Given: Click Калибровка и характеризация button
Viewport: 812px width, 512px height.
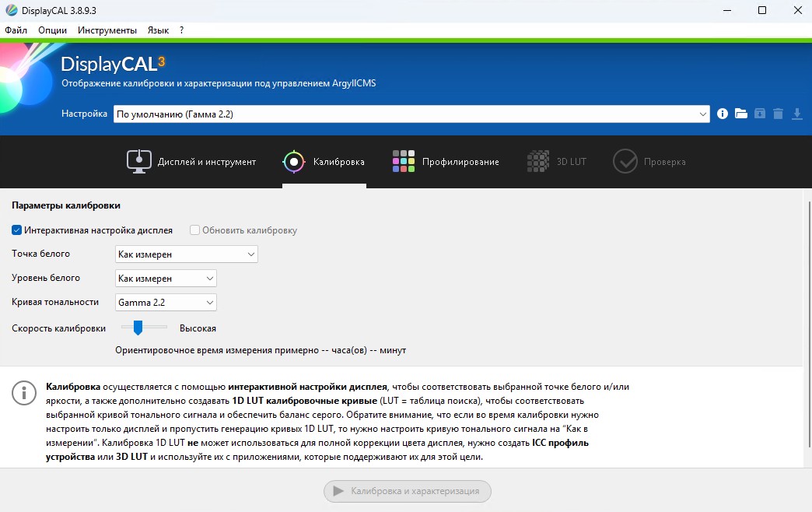Looking at the screenshot, I should [408, 491].
